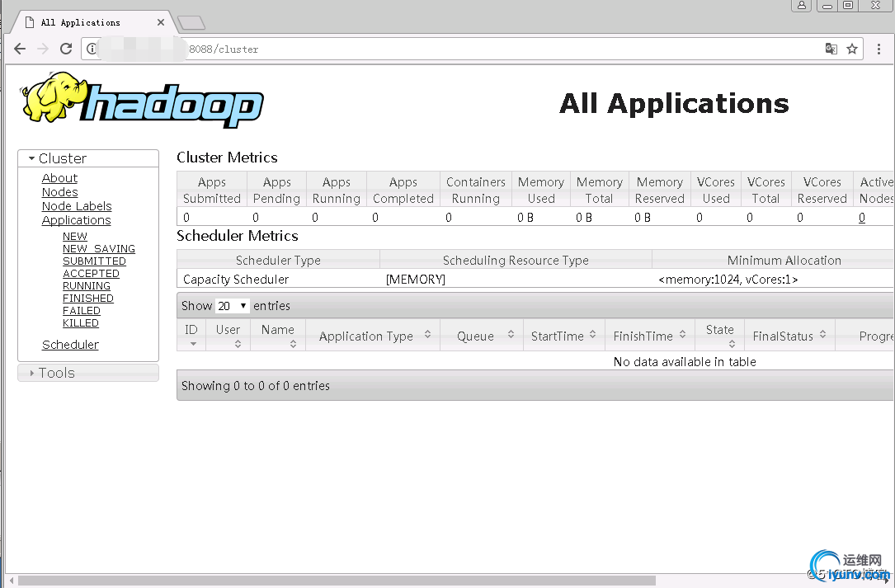
Task: Sort table by FinalStatus column
Action: point(789,335)
